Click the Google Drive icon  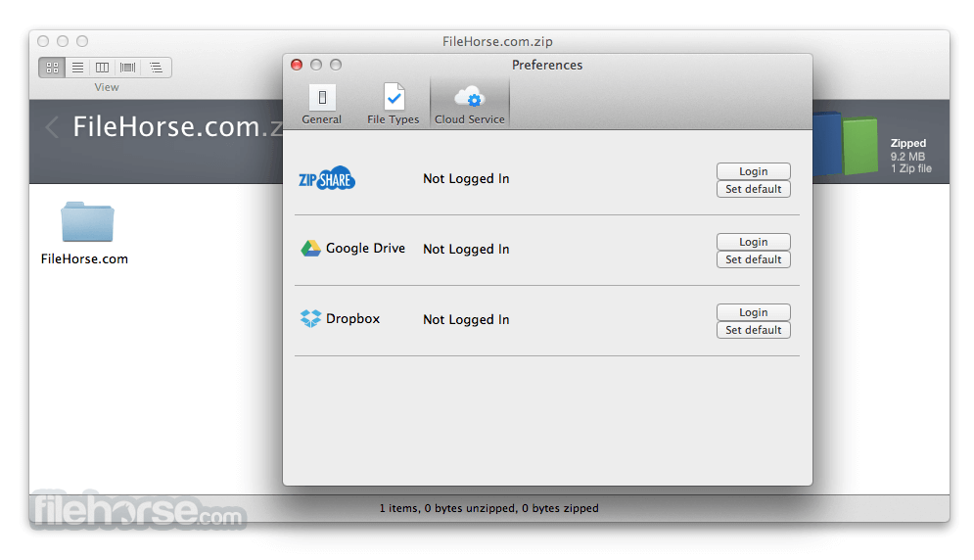click(310, 249)
